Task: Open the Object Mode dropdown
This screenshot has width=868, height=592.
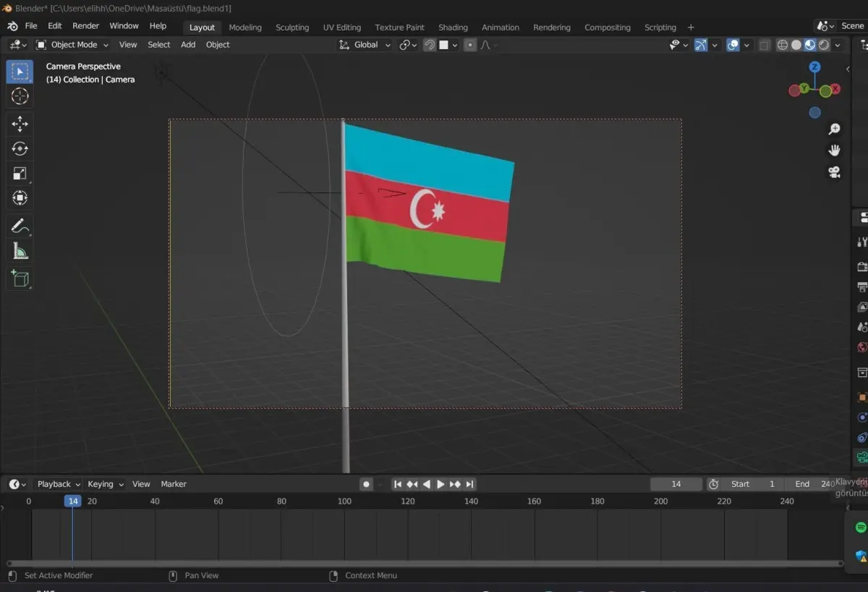Action: click(72, 45)
